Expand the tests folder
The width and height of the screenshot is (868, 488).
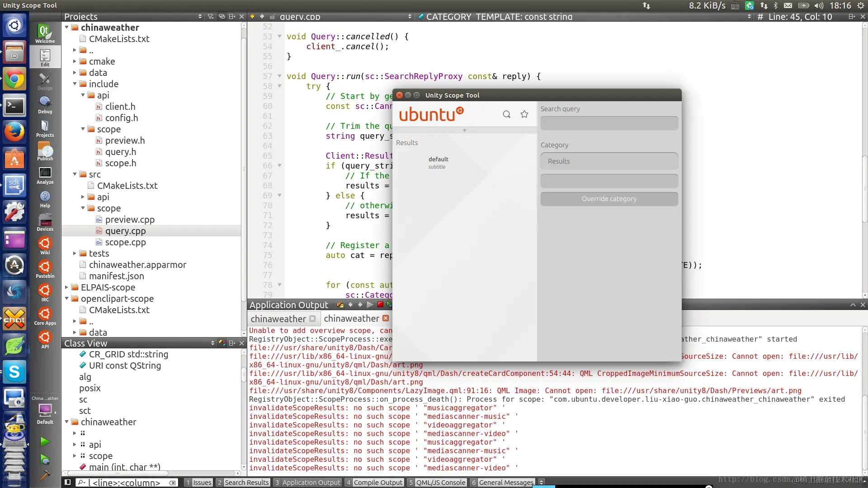pos(75,253)
